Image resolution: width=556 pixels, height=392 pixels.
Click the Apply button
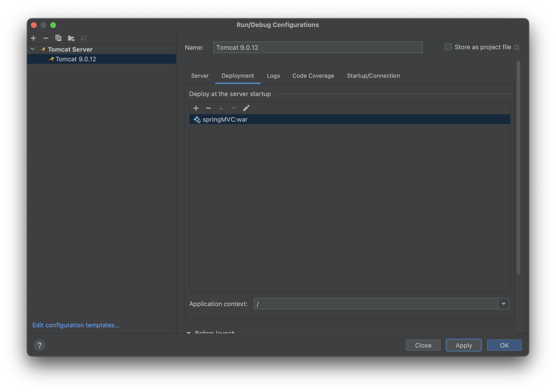464,345
